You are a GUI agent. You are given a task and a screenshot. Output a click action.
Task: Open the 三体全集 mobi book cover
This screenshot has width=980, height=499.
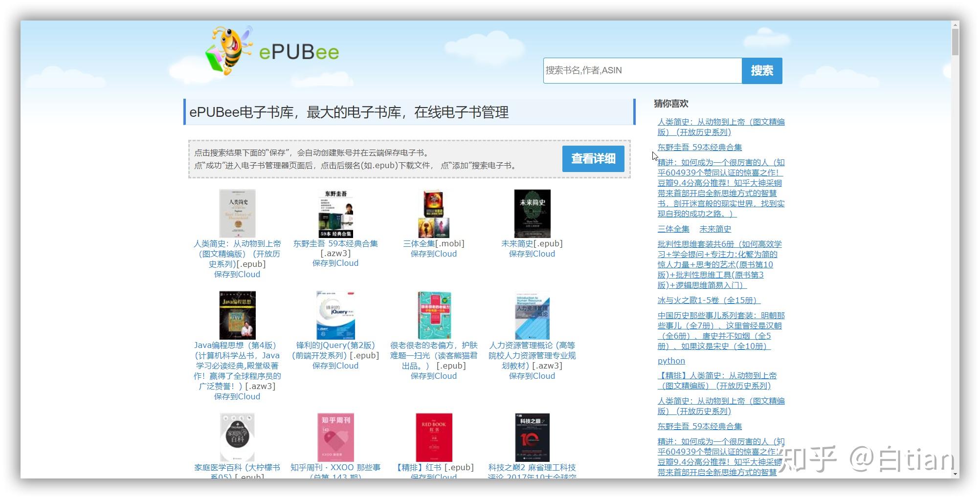pyautogui.click(x=434, y=214)
